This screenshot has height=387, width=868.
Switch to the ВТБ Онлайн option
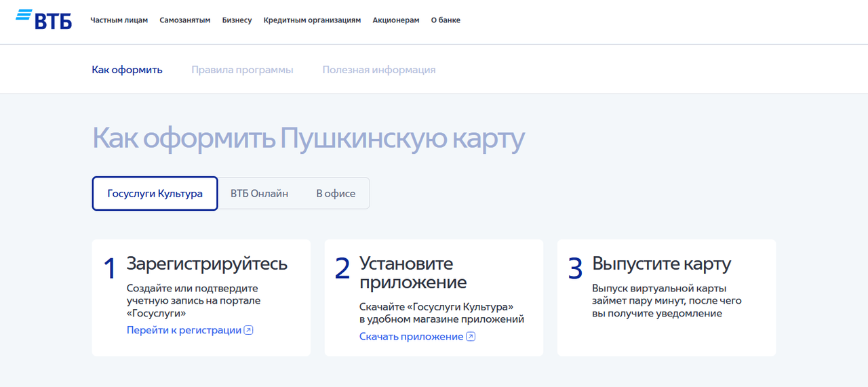[x=259, y=194]
